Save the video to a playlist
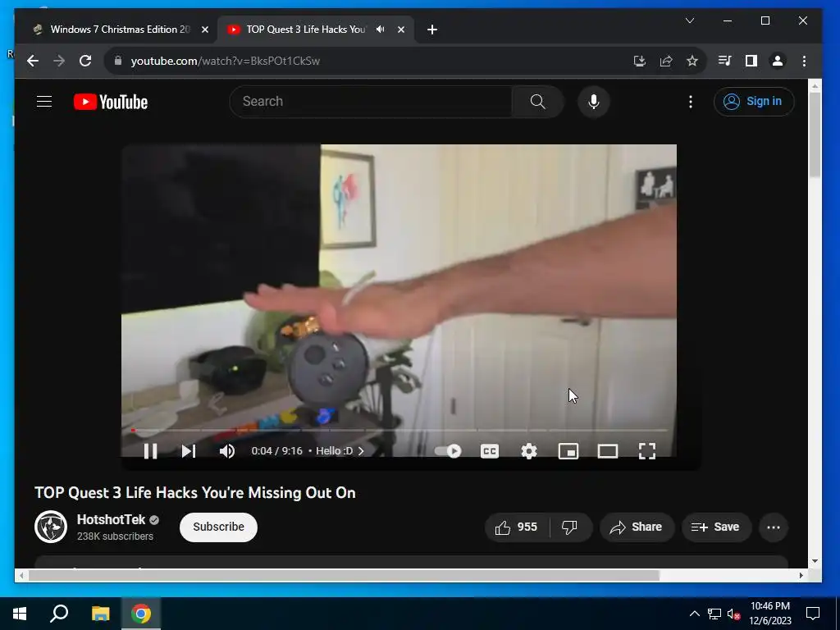The image size is (840, 630). 715,527
